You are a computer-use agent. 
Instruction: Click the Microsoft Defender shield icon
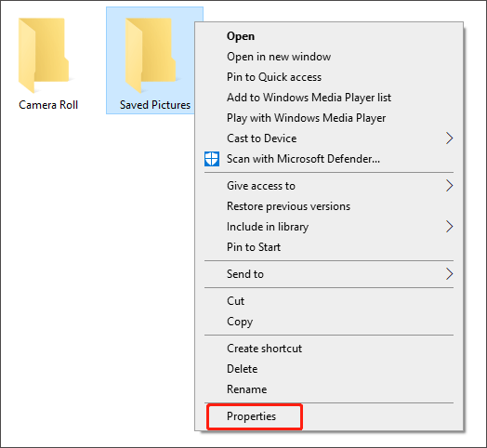(x=212, y=159)
